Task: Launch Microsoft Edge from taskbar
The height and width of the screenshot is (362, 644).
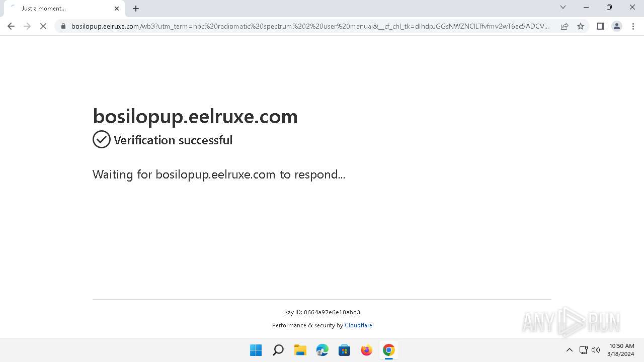Action: point(322,350)
